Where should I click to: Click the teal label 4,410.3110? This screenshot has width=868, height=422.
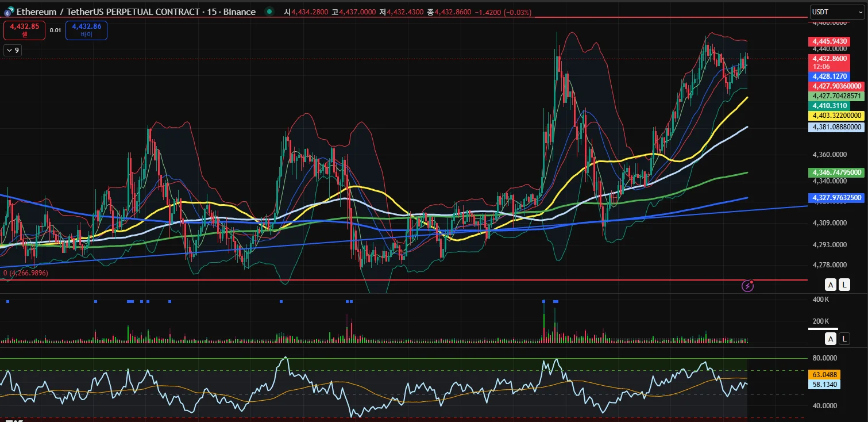pyautogui.click(x=829, y=106)
